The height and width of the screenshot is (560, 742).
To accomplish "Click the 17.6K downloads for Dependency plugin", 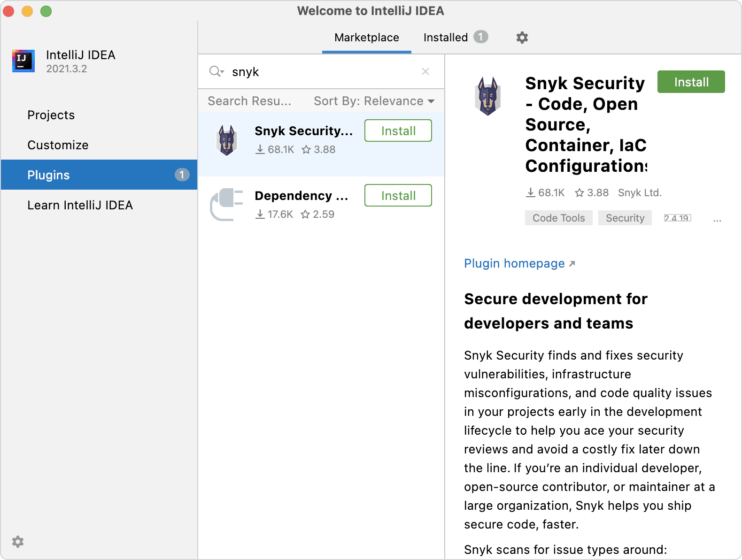I will pyautogui.click(x=274, y=214).
